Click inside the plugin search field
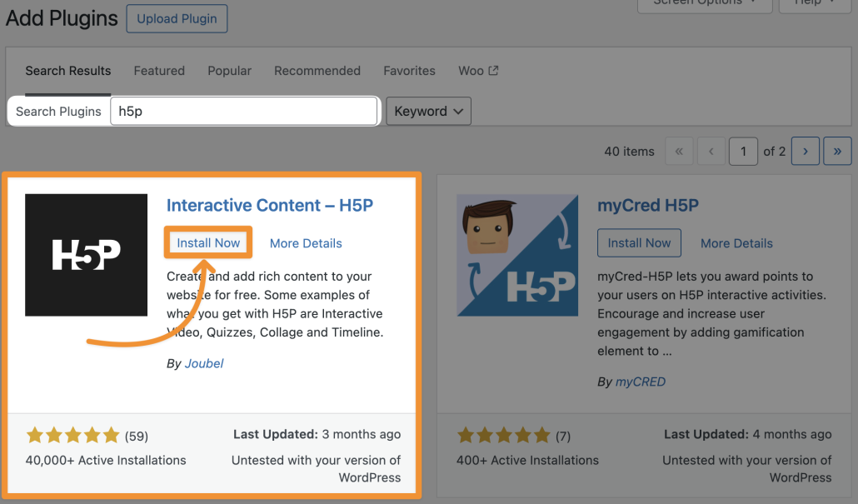 244,111
